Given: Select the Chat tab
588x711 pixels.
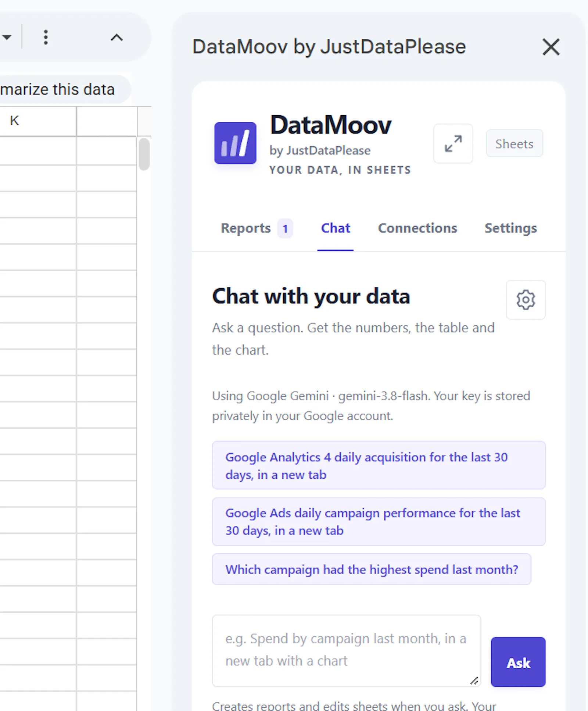Looking at the screenshot, I should point(336,228).
